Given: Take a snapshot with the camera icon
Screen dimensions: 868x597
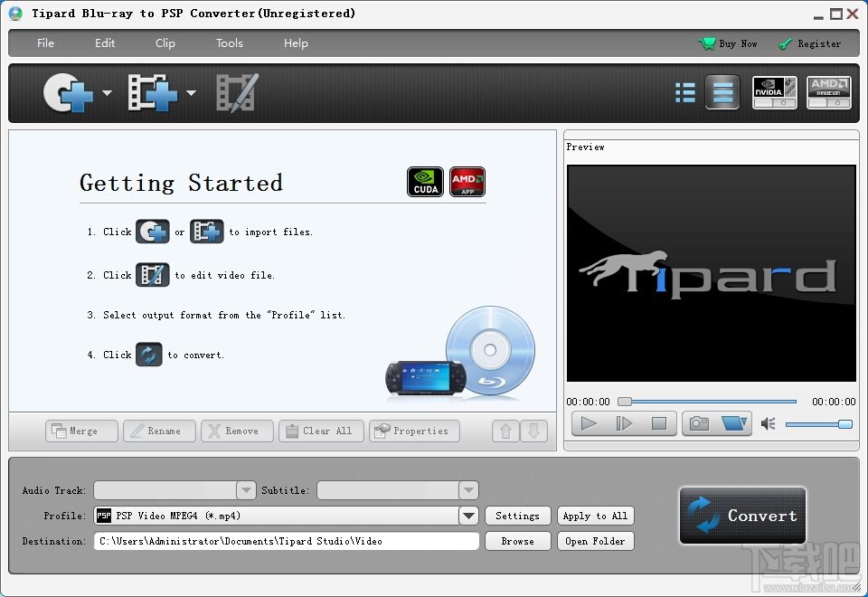Looking at the screenshot, I should (699, 423).
